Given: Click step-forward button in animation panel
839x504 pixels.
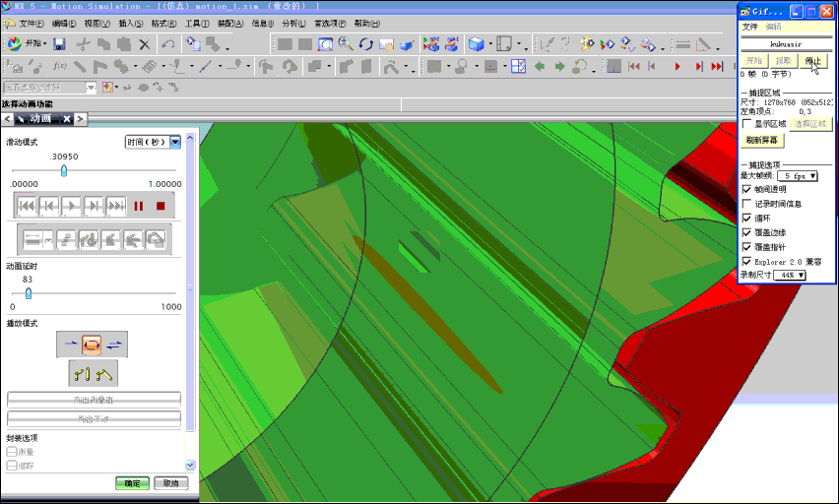Looking at the screenshot, I should coord(94,206).
